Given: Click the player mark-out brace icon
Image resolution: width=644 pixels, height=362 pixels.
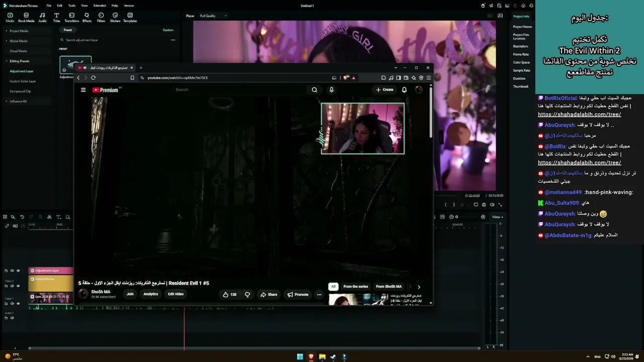Looking at the screenshot, I should pyautogui.click(x=454, y=205).
